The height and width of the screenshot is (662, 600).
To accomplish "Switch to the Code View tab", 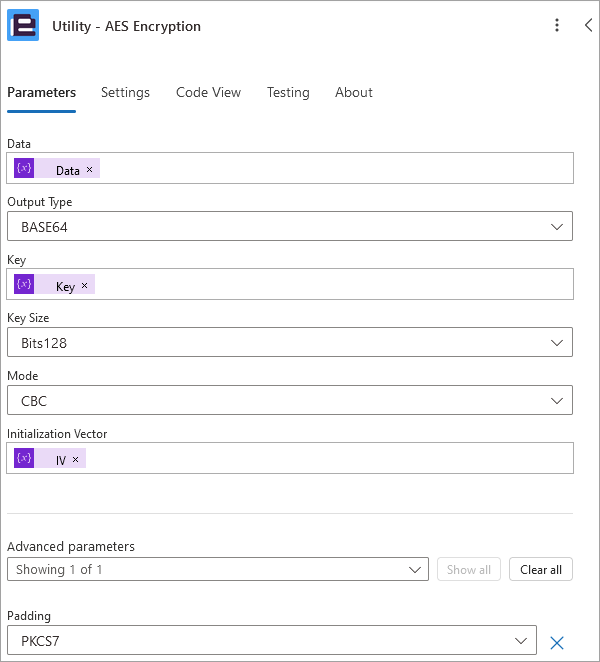I will point(208,92).
